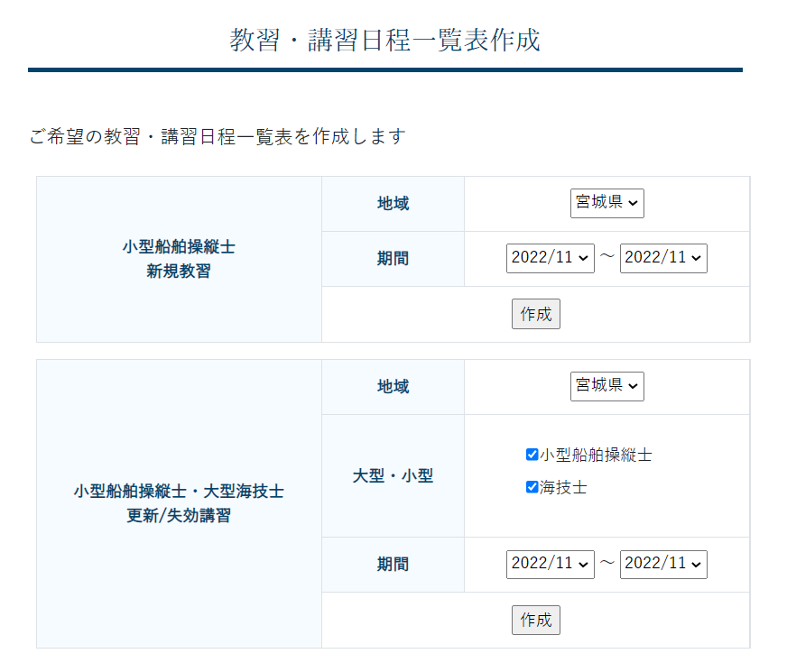The image size is (787, 672).
Task: Click 作成 button for 新規教習 schedule
Action: tap(535, 314)
